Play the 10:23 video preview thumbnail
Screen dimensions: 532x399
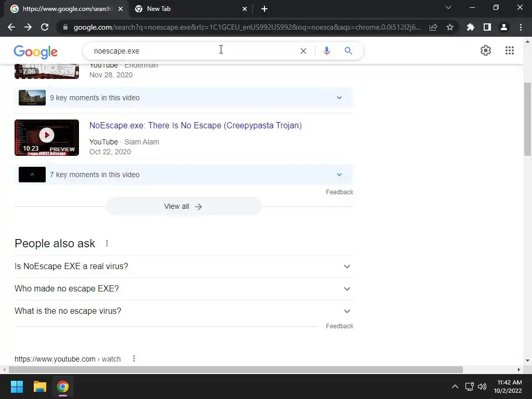coord(47,138)
